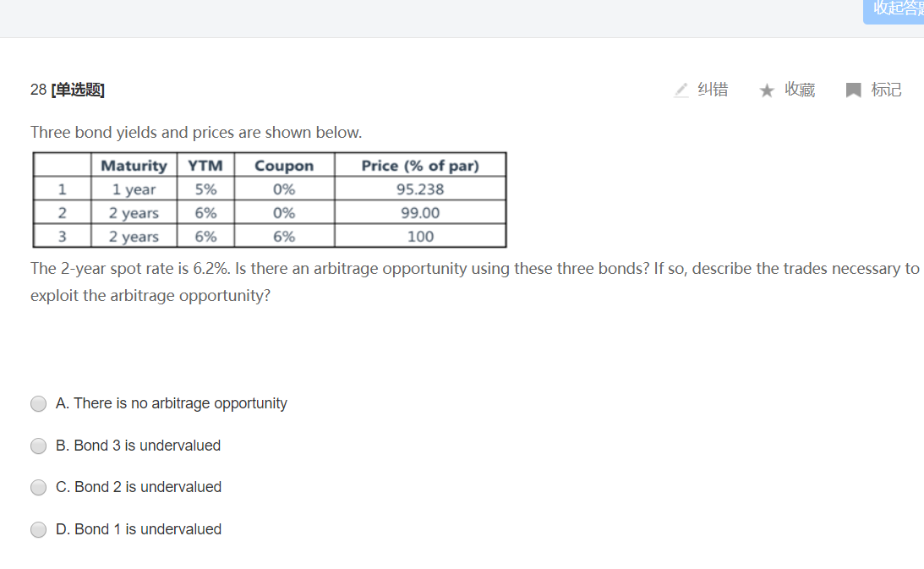Click the 标记 label text
The height and width of the screenshot is (569, 924).
coord(886,90)
